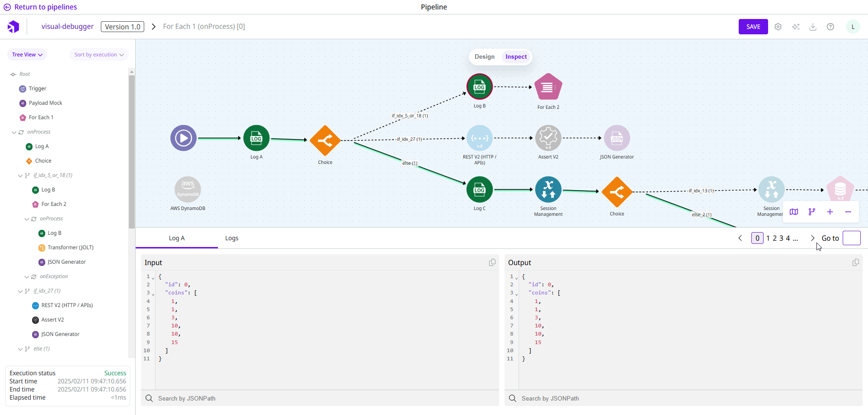Click the Trigger play node on canvas
868x415 pixels.
pos(183,138)
